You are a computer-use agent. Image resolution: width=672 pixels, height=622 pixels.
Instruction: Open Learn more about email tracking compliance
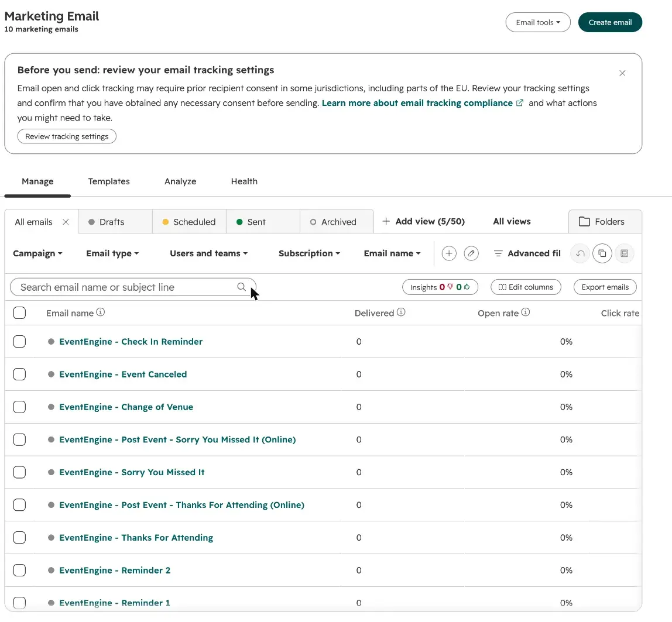pos(417,103)
